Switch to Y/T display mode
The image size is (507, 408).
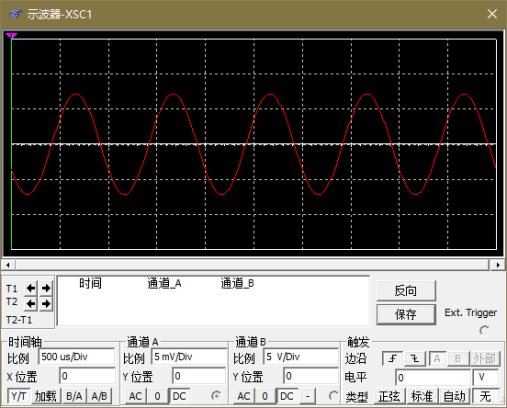click(19, 396)
